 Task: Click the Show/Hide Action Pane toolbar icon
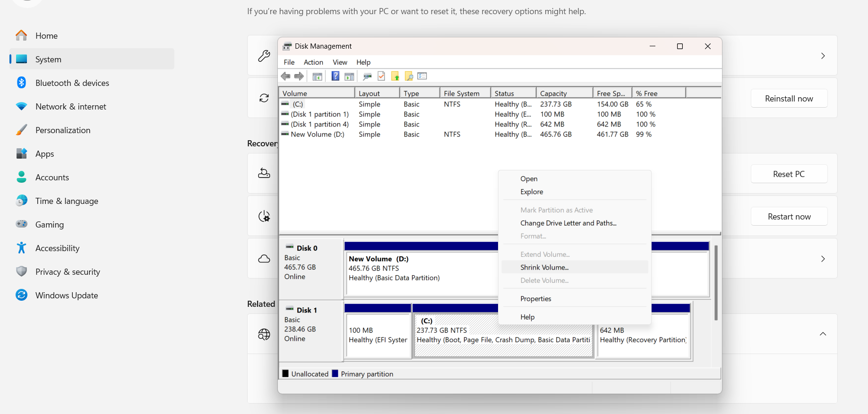tap(349, 76)
